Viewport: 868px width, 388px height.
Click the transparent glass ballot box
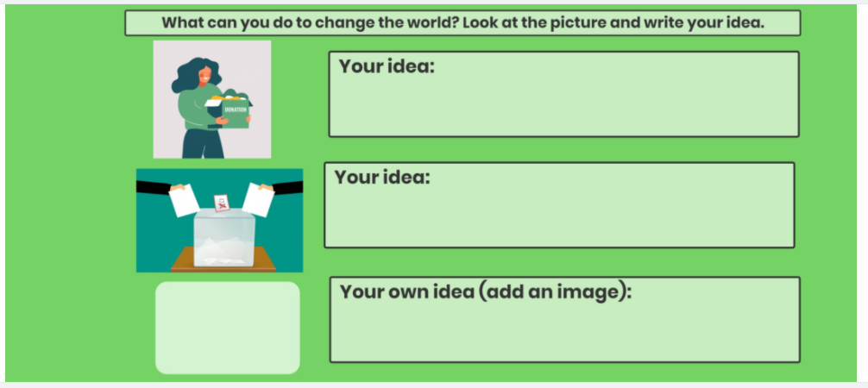tap(223, 237)
